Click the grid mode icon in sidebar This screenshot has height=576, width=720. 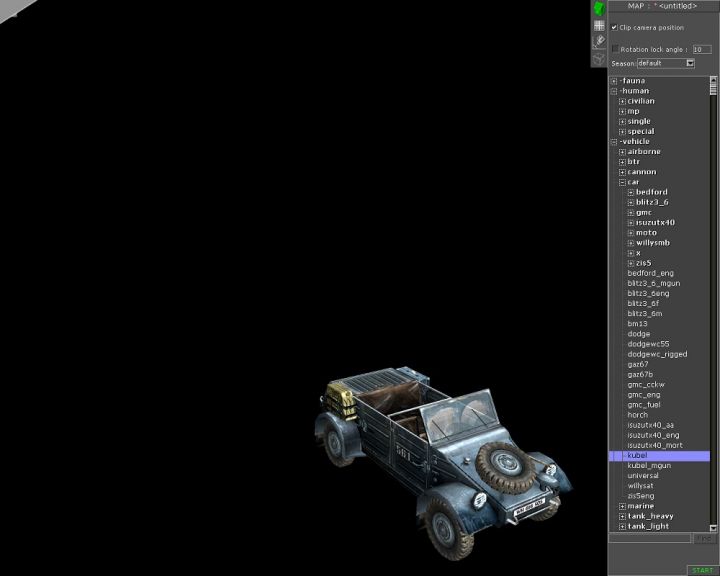599,25
